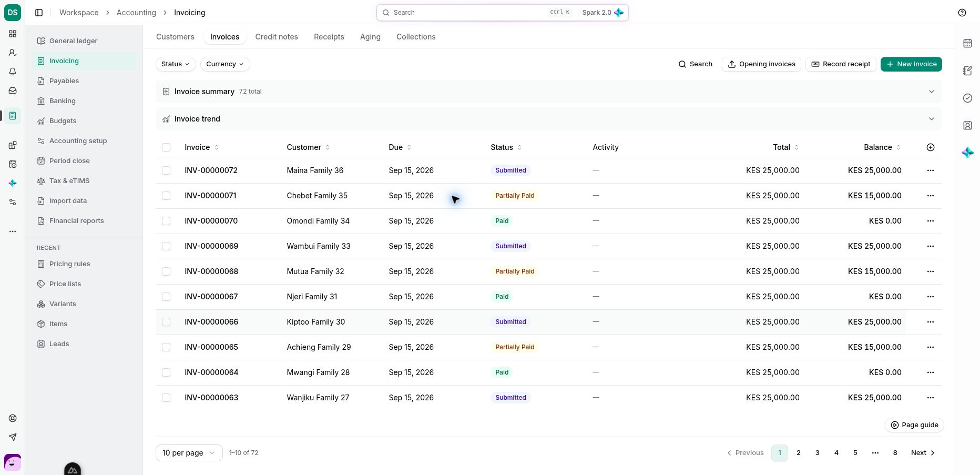The image size is (980, 475).
Task: Check the box for invoice INV-00000068
Action: click(x=166, y=271)
